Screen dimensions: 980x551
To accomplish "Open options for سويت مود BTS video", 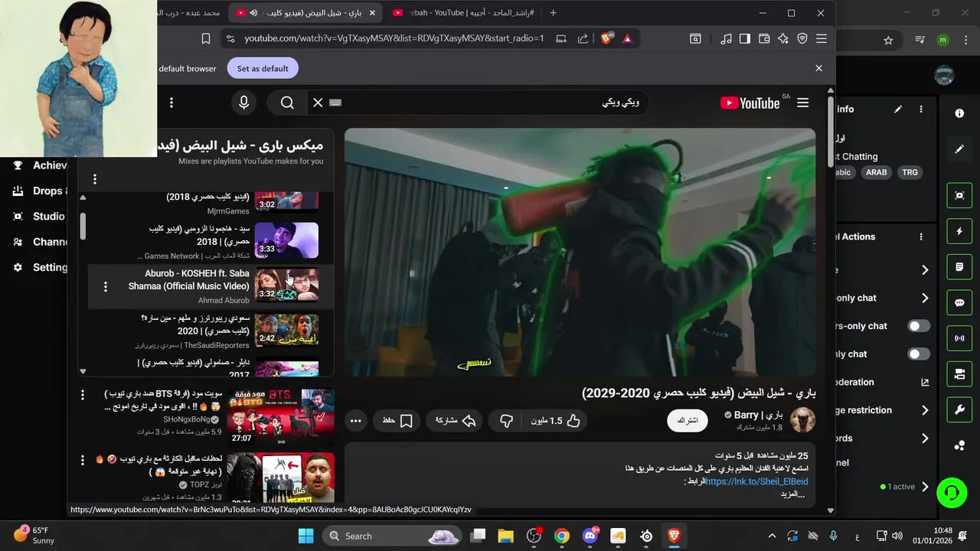I will pos(83,395).
